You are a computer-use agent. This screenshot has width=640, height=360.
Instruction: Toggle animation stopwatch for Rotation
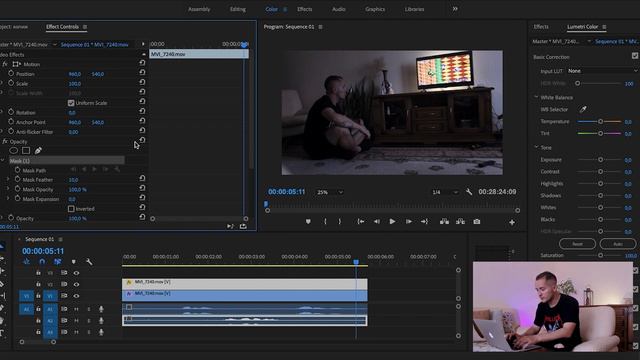click(x=11, y=112)
